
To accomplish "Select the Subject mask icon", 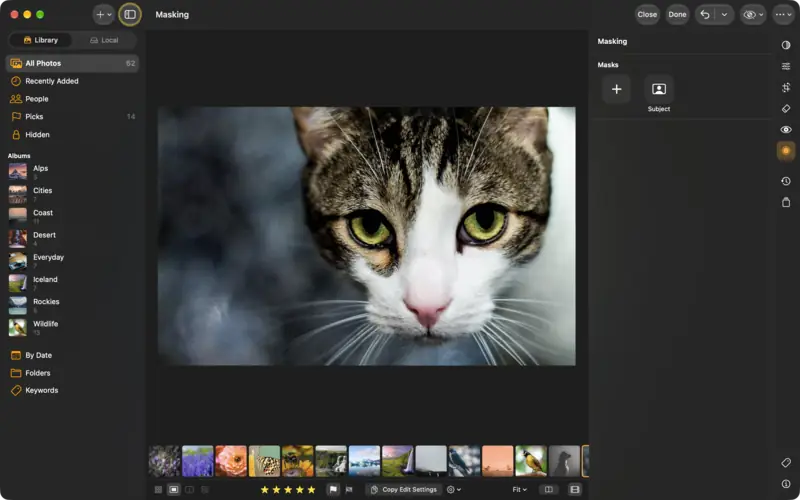I will [x=659, y=89].
